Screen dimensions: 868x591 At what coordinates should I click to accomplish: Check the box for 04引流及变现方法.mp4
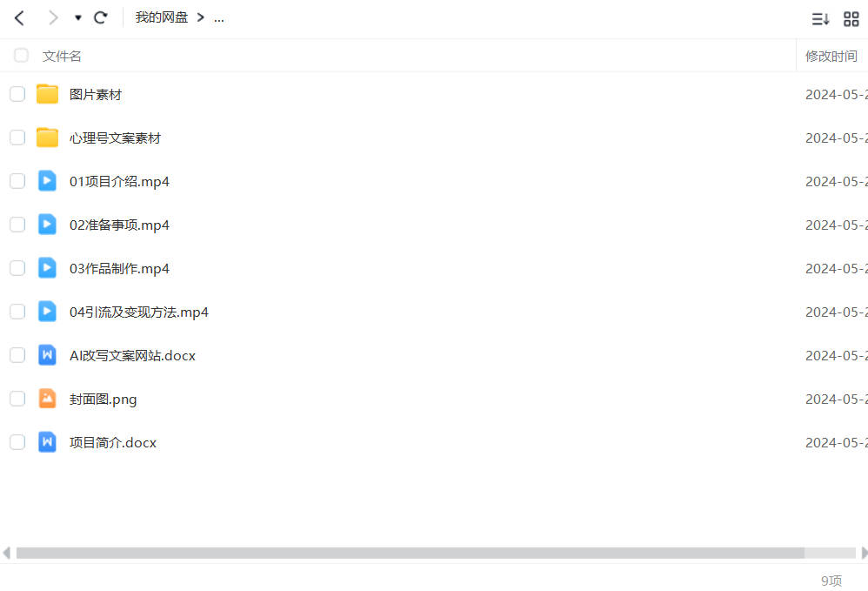(x=17, y=312)
